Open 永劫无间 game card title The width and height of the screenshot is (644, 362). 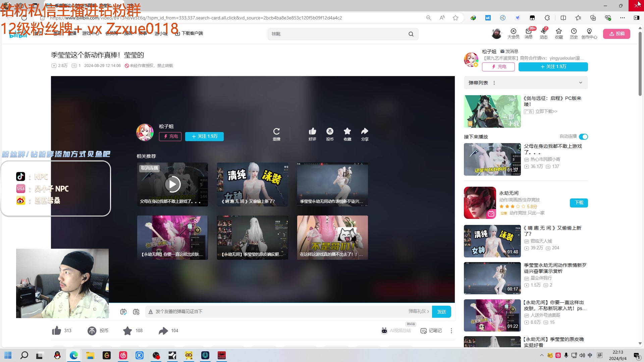click(509, 193)
